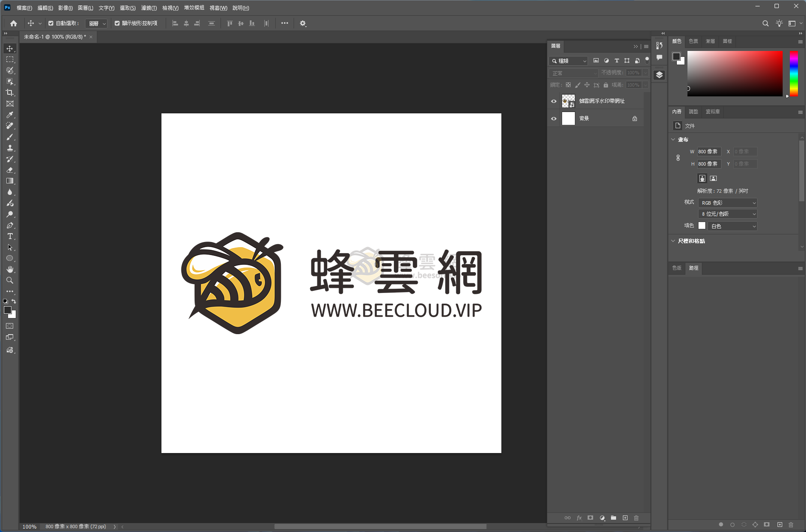Screen dimensions: 806x532
Task: Open the 濾鏡(T) menu
Action: tap(149, 8)
